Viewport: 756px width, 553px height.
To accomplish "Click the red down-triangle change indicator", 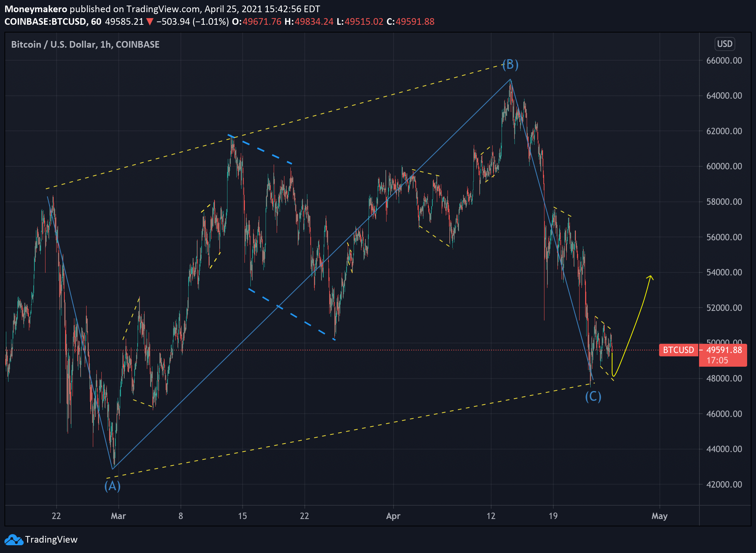I will tap(150, 22).
